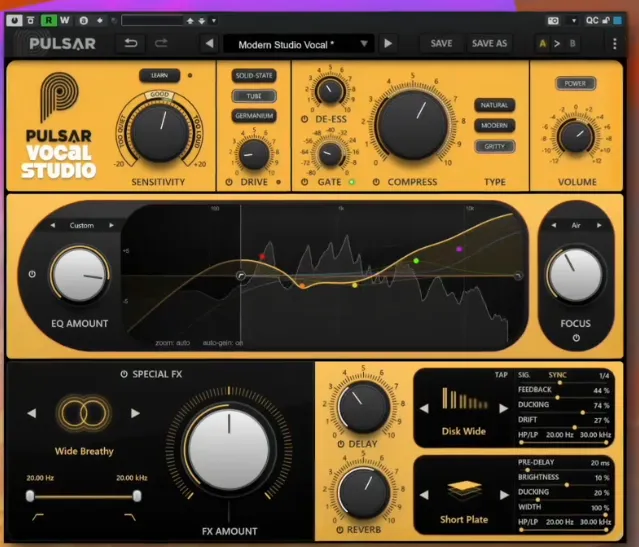The width and height of the screenshot is (639, 547).
Task: Adjust the reverb BRIGHTNESS slider
Action: click(x=566, y=485)
